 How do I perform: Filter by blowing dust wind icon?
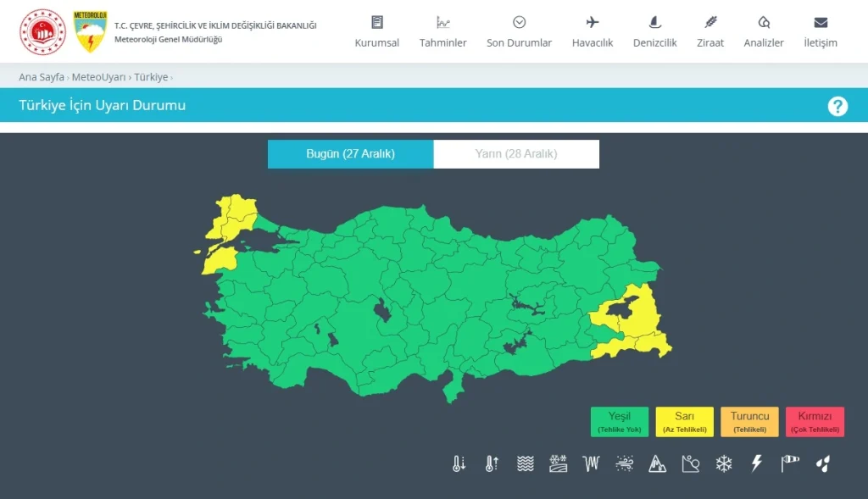[625, 463]
